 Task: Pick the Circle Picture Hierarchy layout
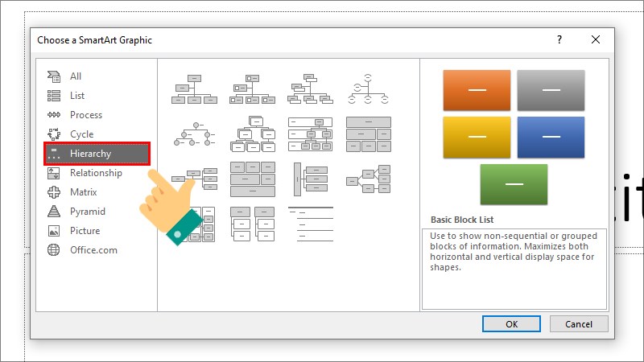[x=190, y=134]
